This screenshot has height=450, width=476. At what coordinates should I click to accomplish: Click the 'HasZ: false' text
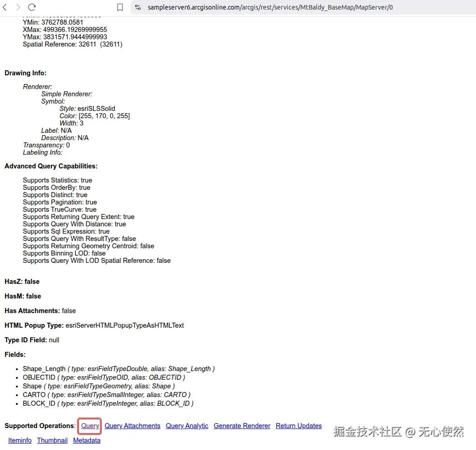click(22, 282)
